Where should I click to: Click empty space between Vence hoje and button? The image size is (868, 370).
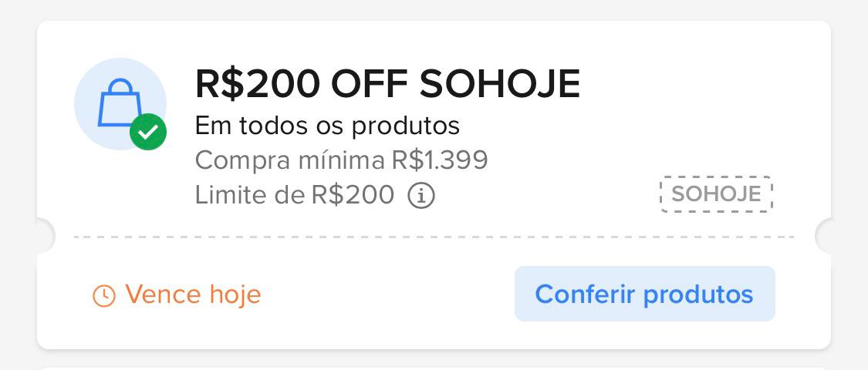[x=386, y=294]
